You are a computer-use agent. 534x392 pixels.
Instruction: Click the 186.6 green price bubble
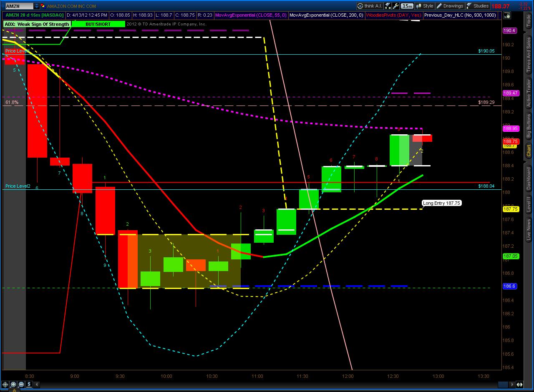pos(510,286)
